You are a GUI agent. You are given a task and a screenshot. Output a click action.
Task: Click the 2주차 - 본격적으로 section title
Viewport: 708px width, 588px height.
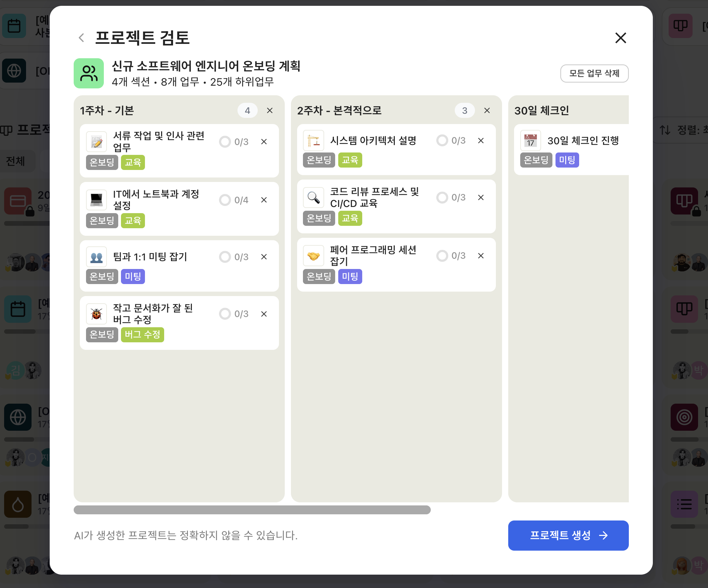coord(339,110)
